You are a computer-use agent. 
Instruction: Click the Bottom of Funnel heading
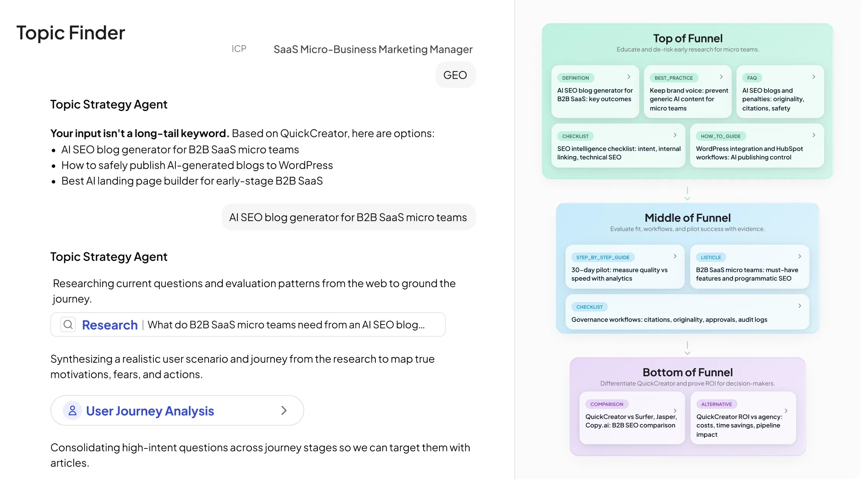tap(687, 372)
